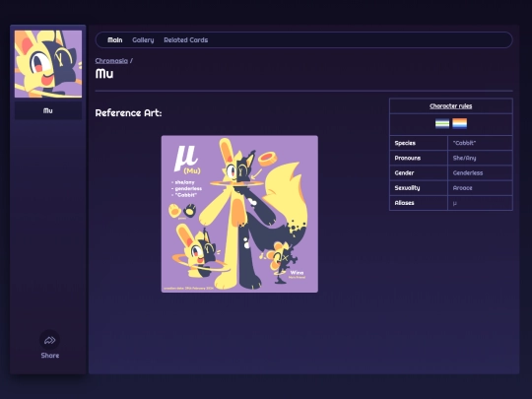Open the Related Cards tab

pos(186,40)
